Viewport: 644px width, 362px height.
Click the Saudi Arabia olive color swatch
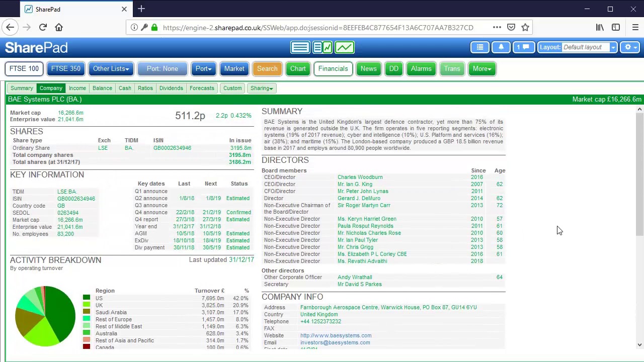click(x=87, y=312)
